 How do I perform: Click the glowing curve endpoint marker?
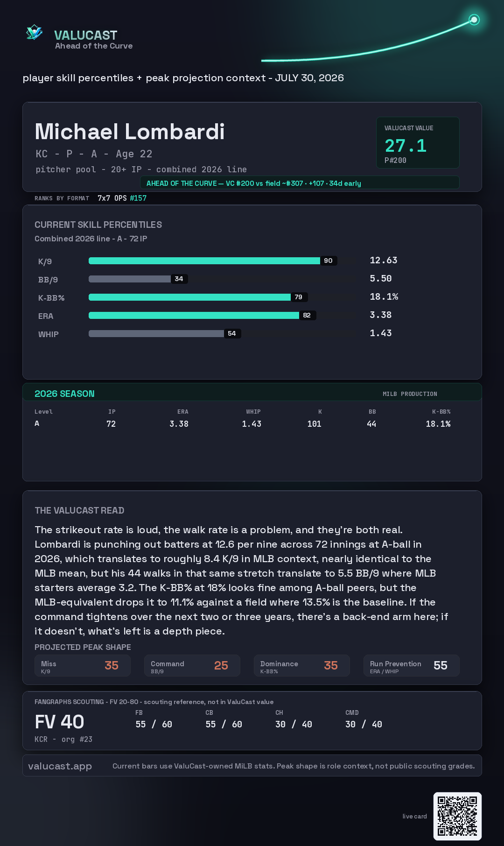pos(474,20)
